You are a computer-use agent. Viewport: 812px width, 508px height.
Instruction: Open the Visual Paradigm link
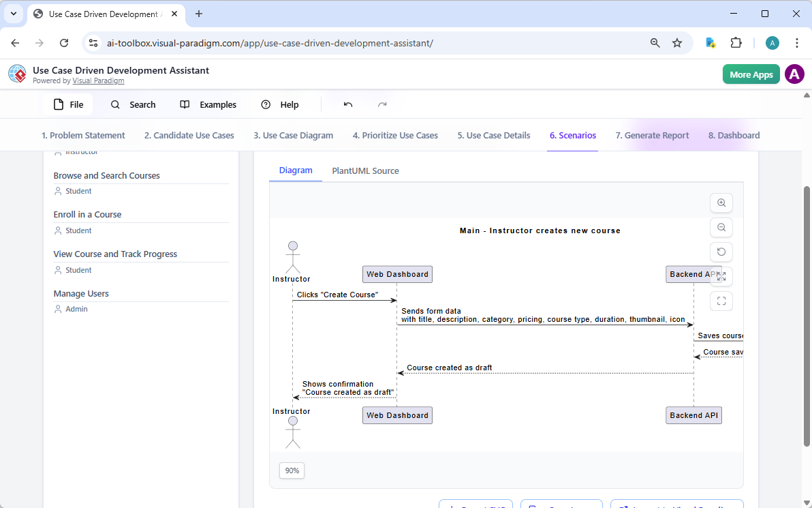[98, 80]
